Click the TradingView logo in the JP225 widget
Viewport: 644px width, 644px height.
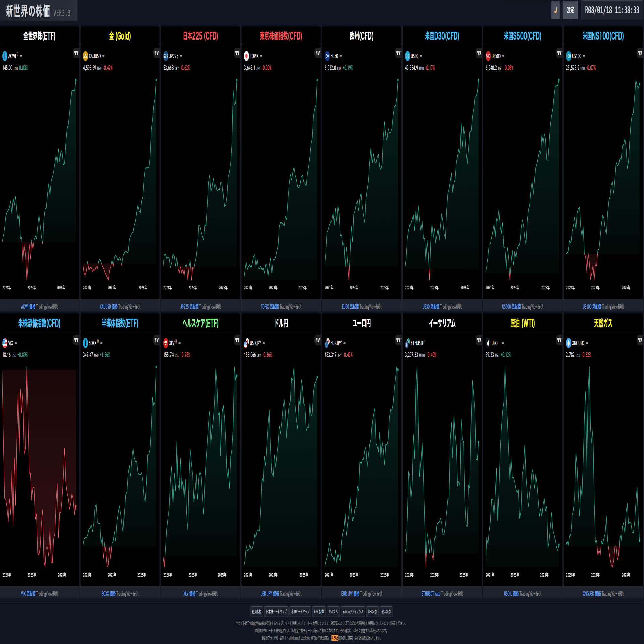(237, 53)
